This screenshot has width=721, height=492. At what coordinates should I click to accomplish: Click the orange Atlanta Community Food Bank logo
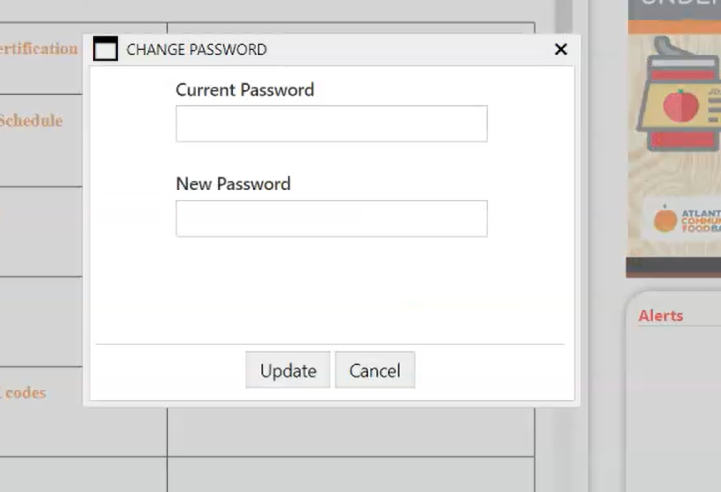click(x=665, y=219)
